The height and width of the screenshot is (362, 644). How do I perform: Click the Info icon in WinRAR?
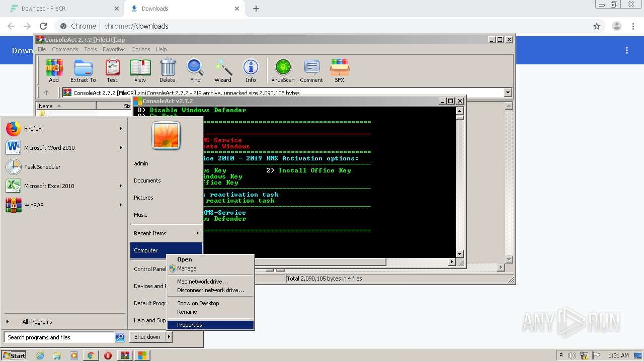pyautogui.click(x=251, y=71)
